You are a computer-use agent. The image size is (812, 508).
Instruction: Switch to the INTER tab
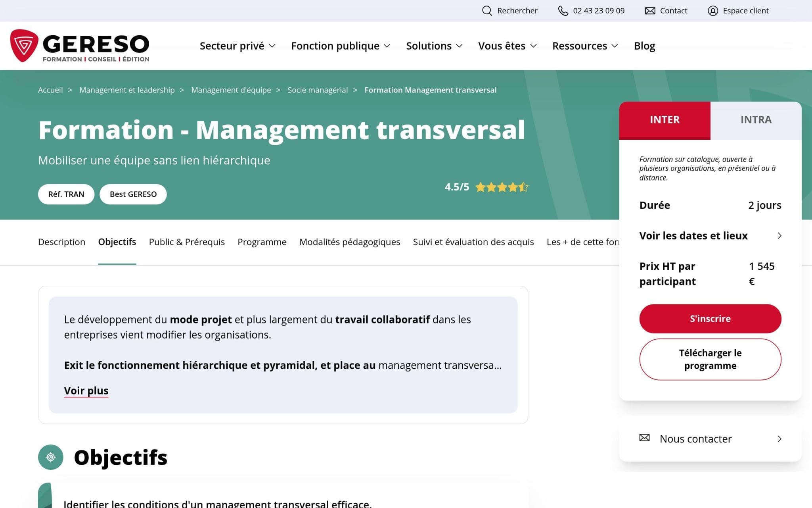[x=665, y=120]
